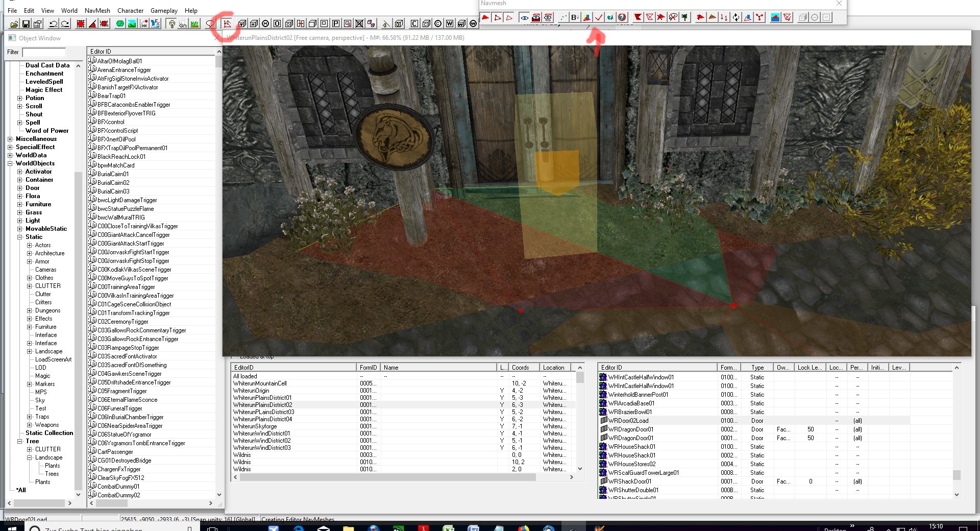This screenshot has width=980, height=531.
Task: Expand the Architecture folder under Static
Action: coord(30,253)
